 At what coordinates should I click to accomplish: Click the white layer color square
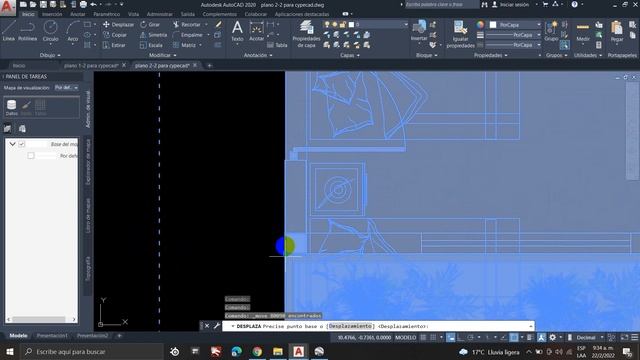(351, 24)
